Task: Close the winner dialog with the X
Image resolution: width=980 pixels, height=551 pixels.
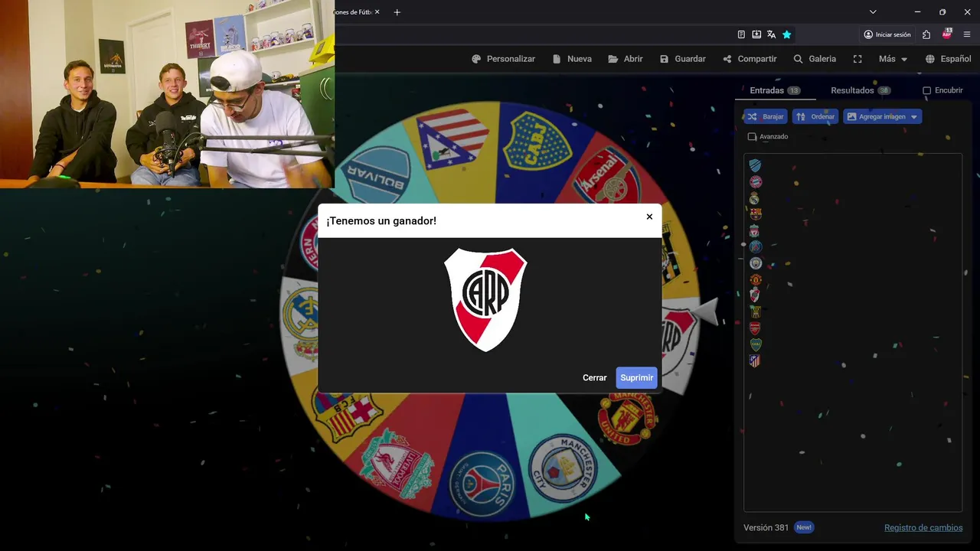Action: point(649,217)
